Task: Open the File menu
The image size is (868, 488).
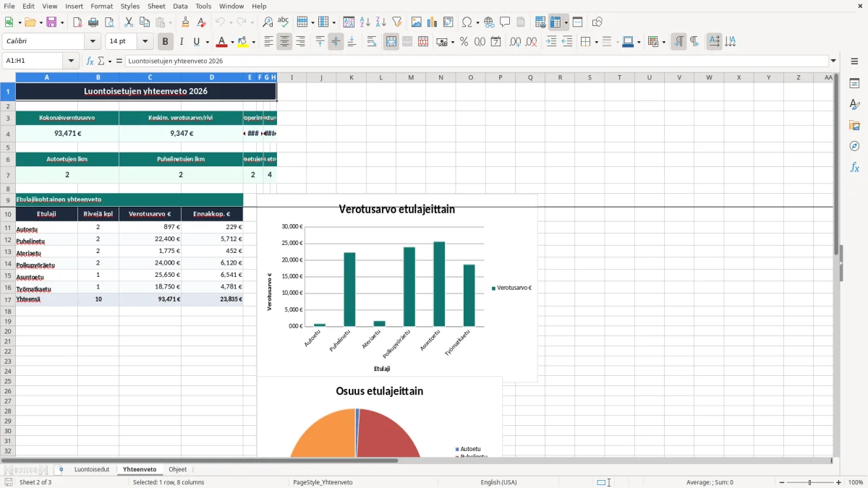Action: tap(9, 6)
